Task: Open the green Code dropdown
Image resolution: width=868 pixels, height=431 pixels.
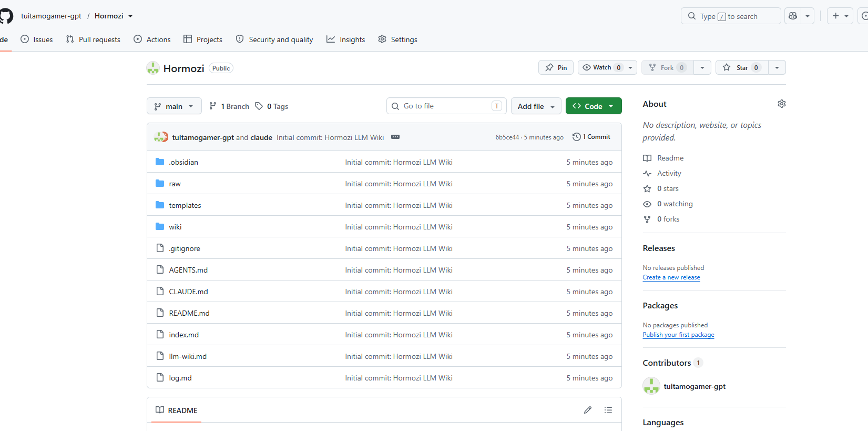Action: [x=594, y=106]
